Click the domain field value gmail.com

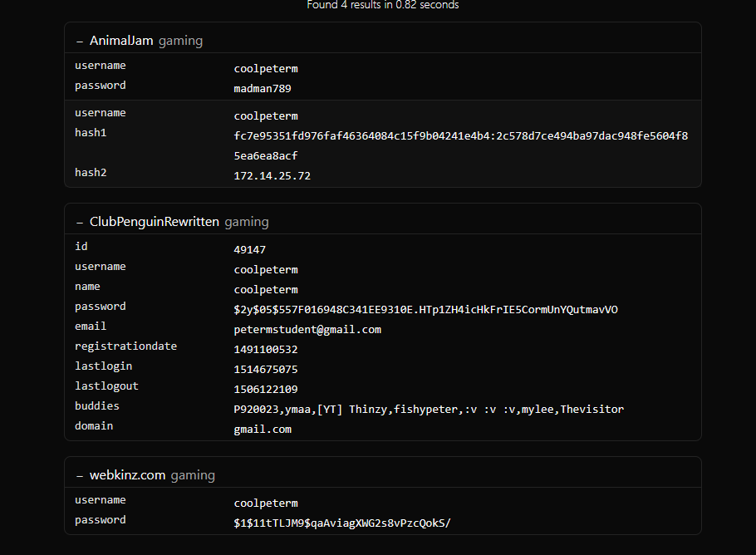(x=263, y=430)
